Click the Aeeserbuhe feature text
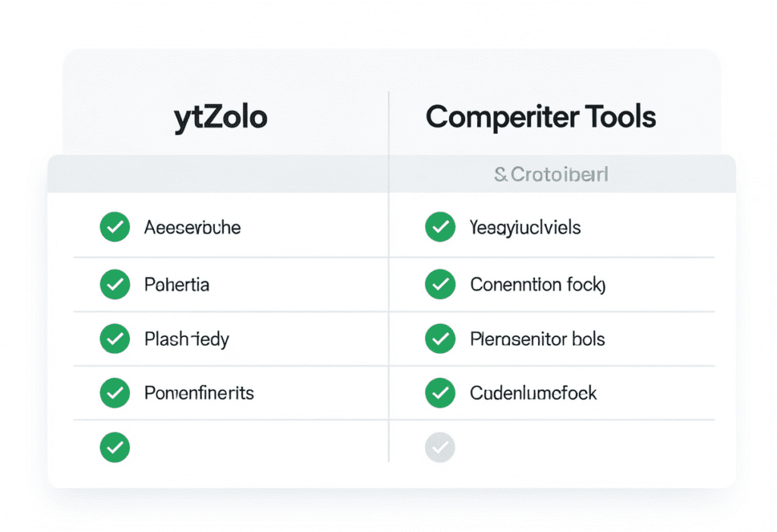Viewport: 777px width, 532px height. click(192, 227)
